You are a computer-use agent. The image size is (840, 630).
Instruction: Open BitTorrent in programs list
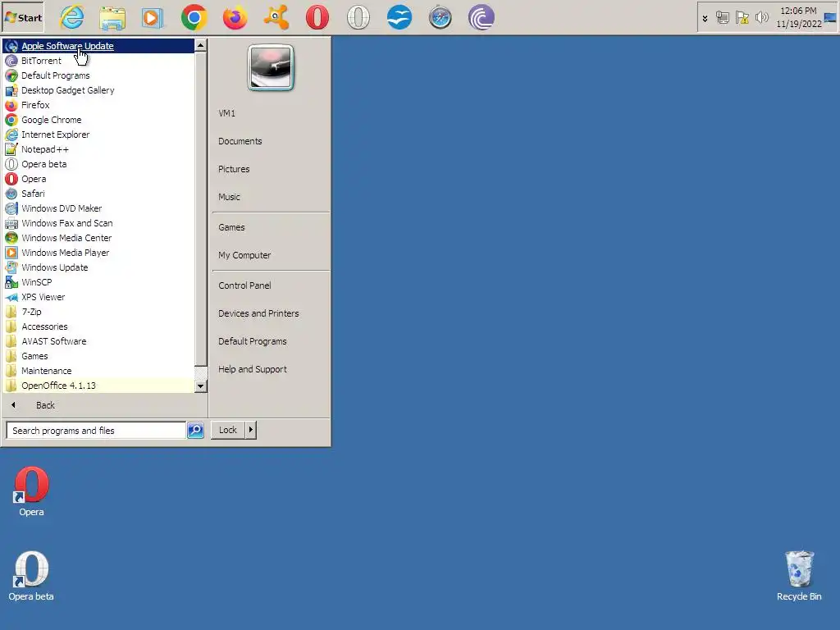click(x=98, y=61)
